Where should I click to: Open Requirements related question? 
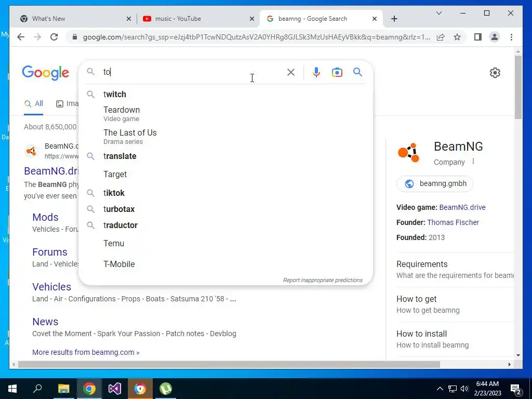(x=455, y=270)
